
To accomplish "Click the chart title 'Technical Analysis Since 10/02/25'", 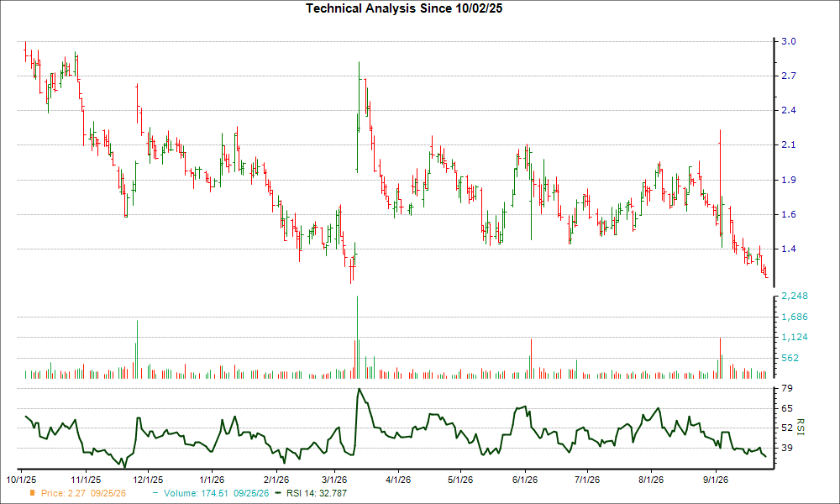I will click(404, 8).
